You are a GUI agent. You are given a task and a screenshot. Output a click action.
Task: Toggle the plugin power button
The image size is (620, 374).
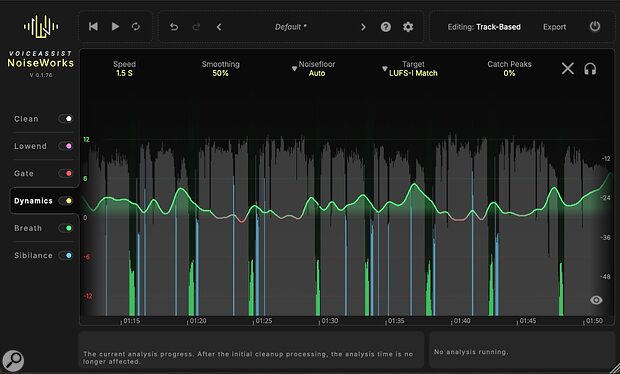click(x=595, y=26)
